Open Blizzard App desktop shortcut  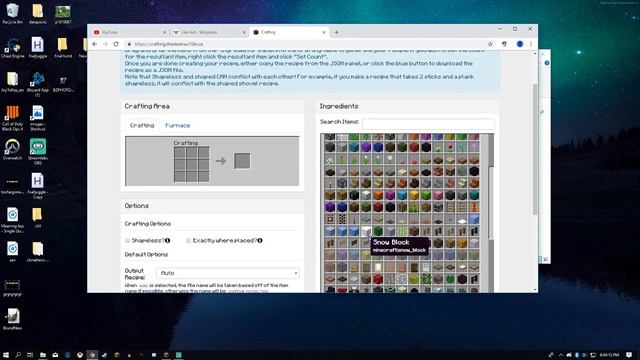[x=38, y=84]
